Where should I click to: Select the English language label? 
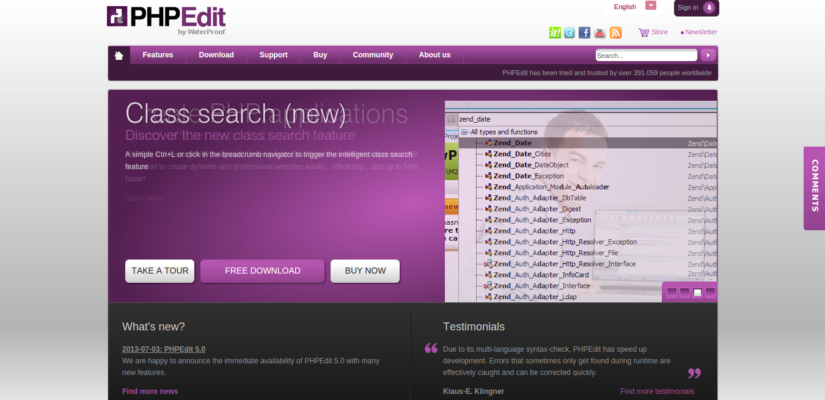pos(625,7)
